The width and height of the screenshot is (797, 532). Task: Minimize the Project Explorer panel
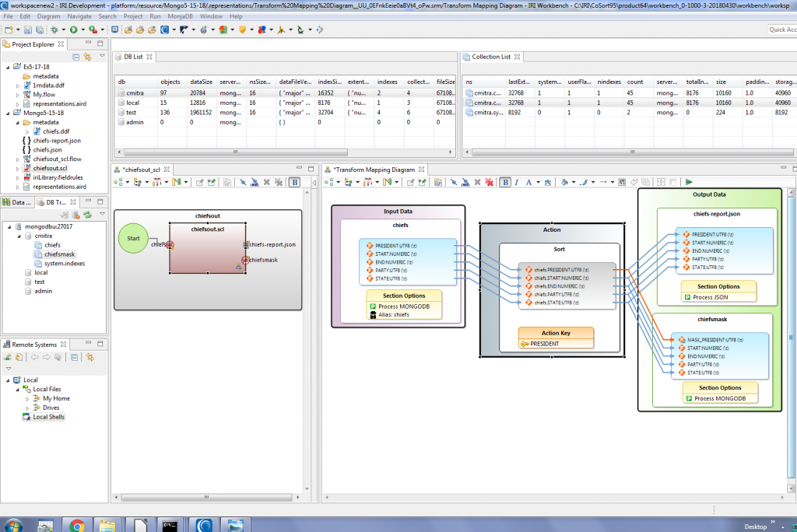88,44
